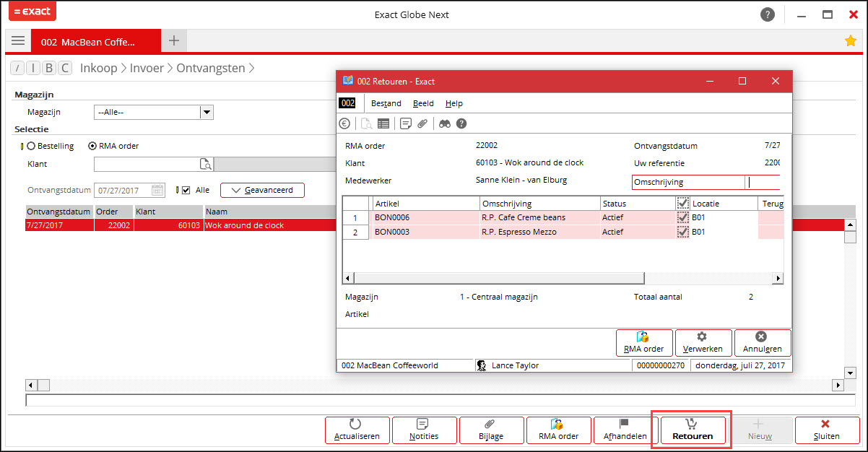This screenshot has height=452, width=868.
Task: Click the table list view icon in the dialog toolbar
Action: point(383,123)
